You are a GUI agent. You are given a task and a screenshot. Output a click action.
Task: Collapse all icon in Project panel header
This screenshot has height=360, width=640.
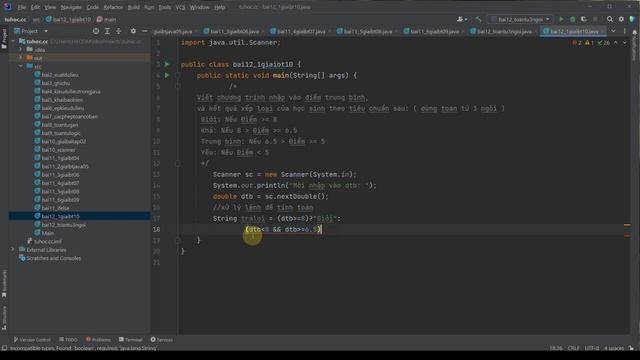pyautogui.click(x=119, y=31)
